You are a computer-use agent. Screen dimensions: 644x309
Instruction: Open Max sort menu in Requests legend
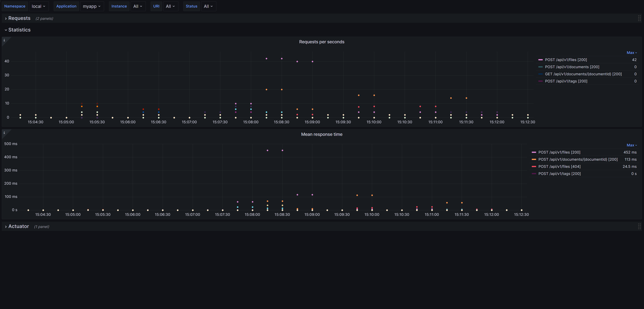[x=631, y=53]
